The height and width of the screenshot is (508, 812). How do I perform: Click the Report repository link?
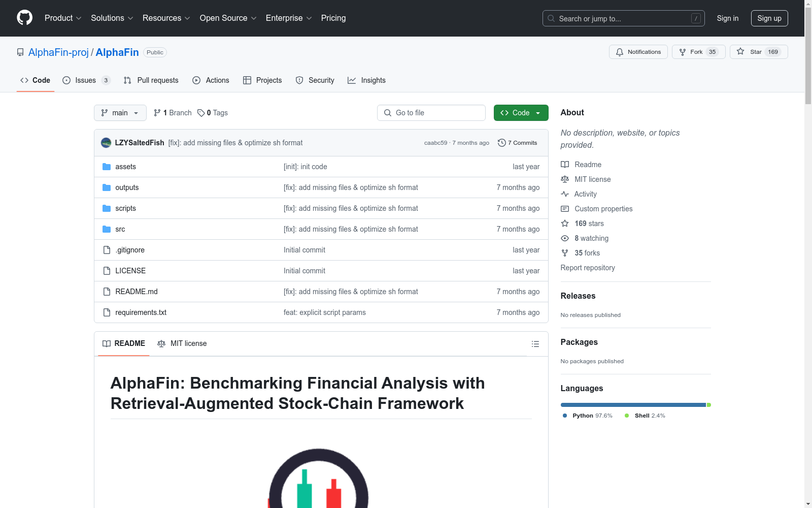click(x=588, y=268)
